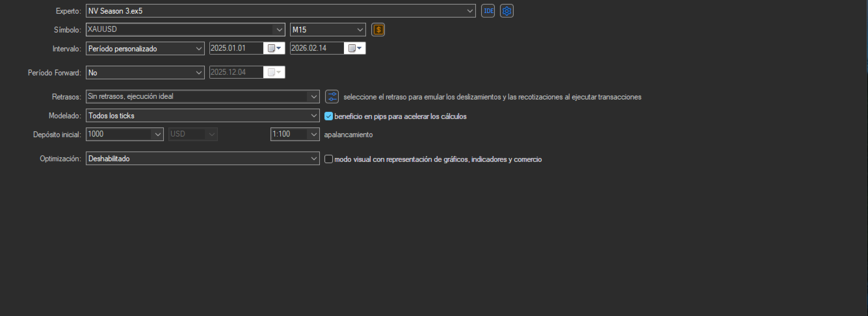
Task: Open calendar for forward date 2025.12.04
Action: coord(274,73)
